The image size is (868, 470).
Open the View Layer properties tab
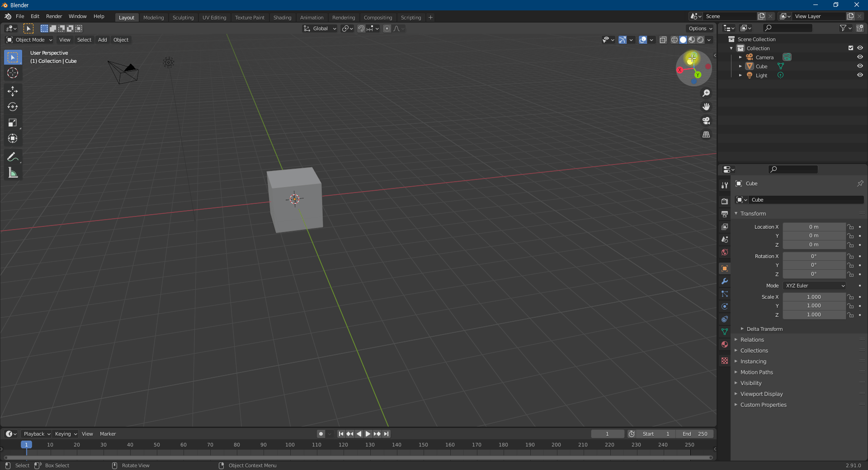point(725,226)
